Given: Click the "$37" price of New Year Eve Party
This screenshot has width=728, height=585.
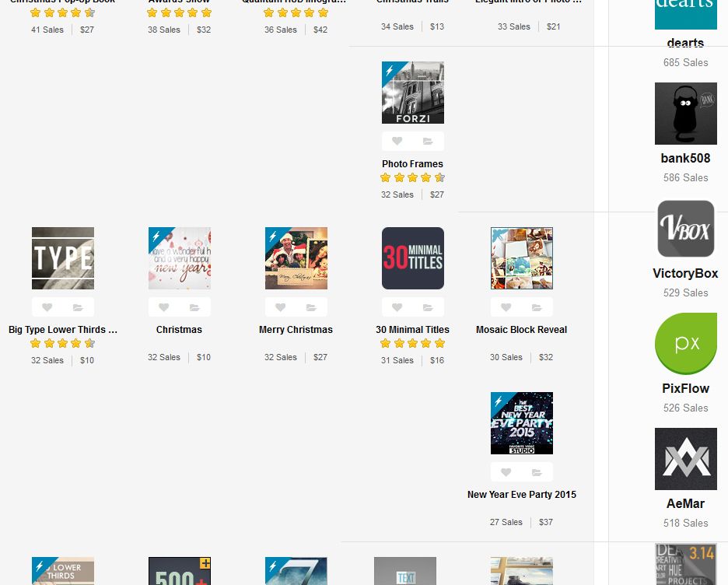Looking at the screenshot, I should coord(546,522).
